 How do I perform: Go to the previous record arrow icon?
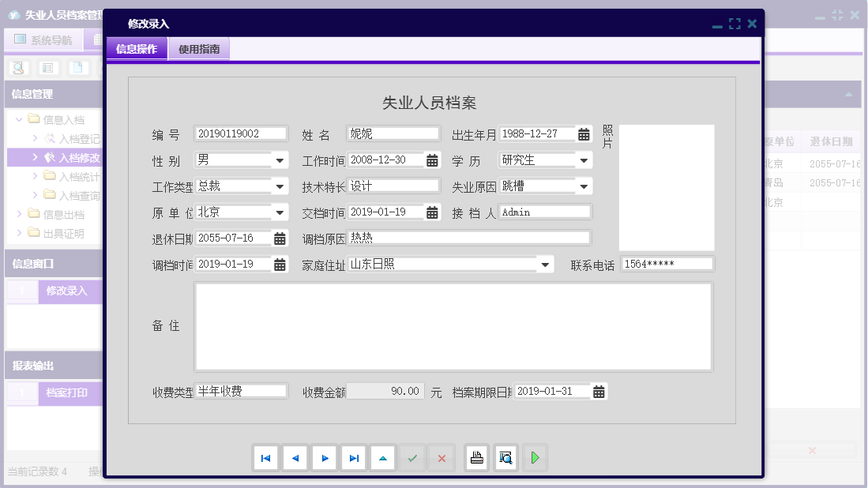pyautogui.click(x=295, y=457)
